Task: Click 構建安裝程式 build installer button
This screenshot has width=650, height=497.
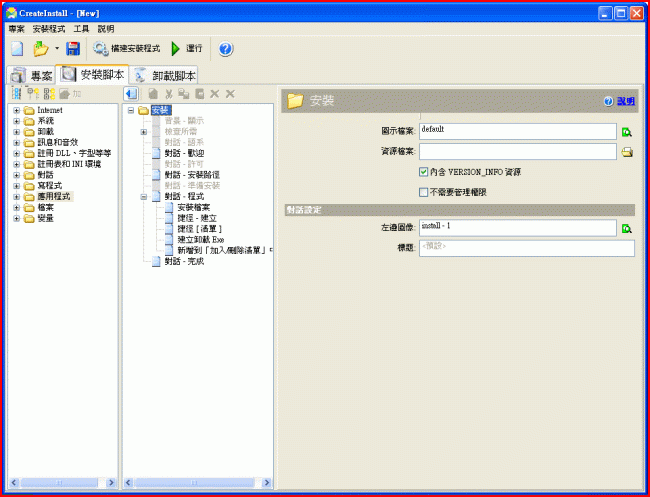Action: [x=126, y=48]
